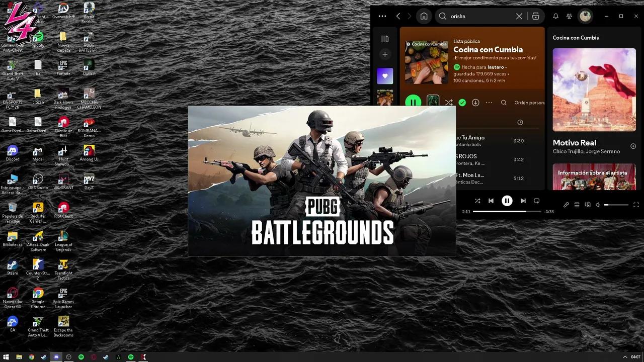Expand the hidden system tray icons chevron

625,357
